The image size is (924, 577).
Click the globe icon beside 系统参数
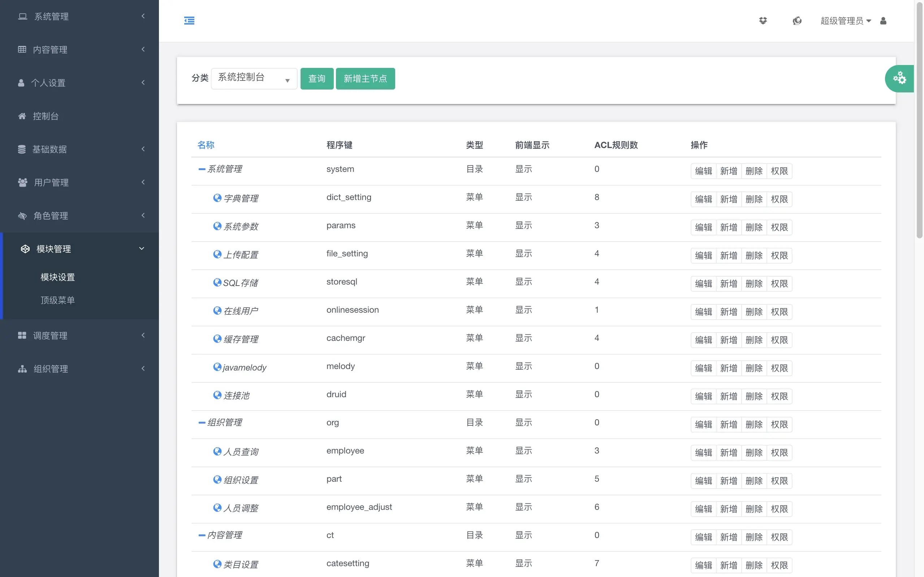[217, 226]
